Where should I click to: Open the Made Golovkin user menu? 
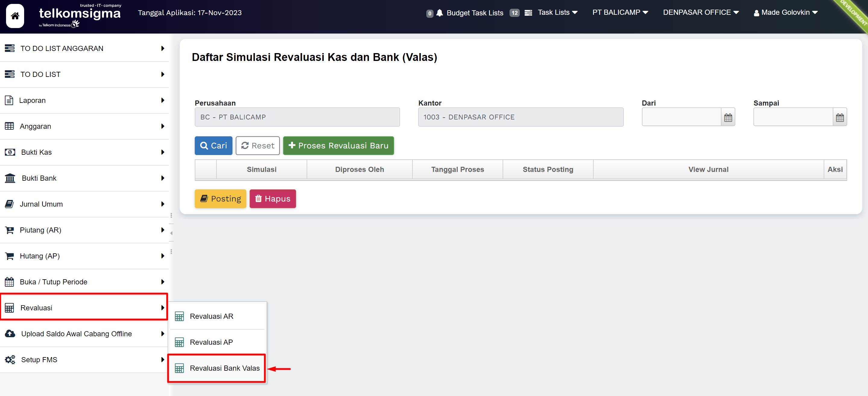click(x=785, y=12)
